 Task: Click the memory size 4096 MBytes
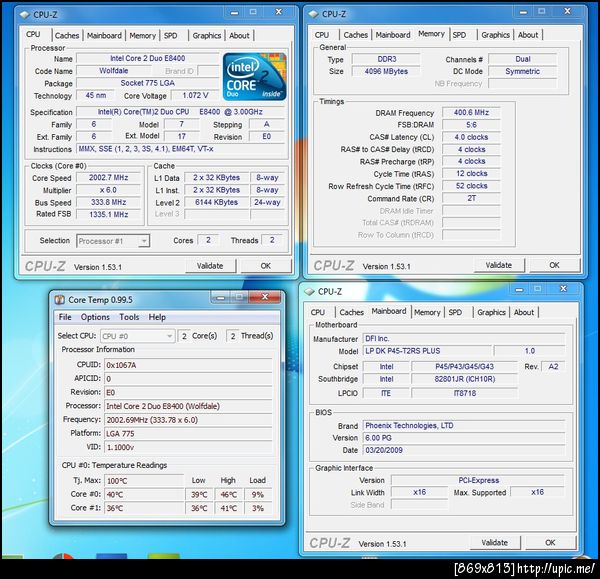click(386, 71)
